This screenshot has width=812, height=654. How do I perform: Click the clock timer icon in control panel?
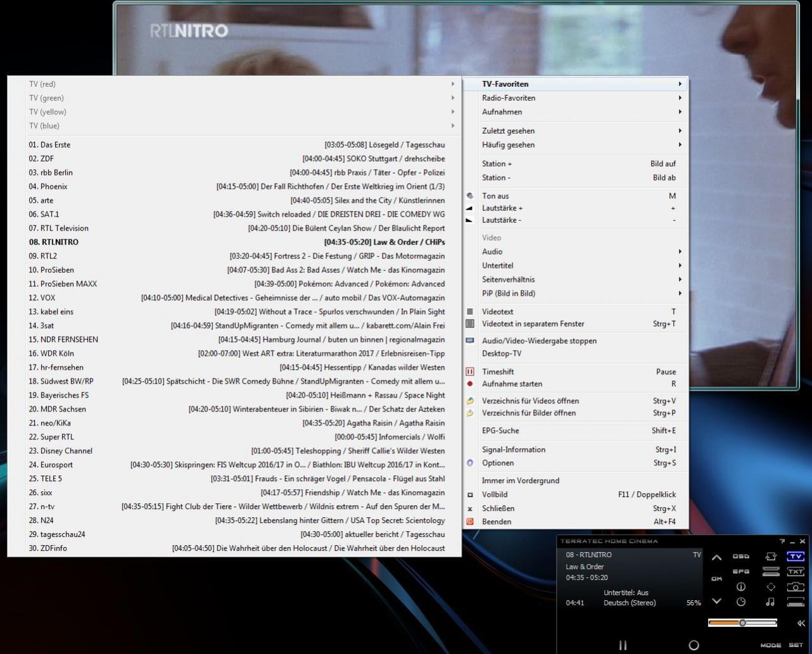[x=740, y=602]
